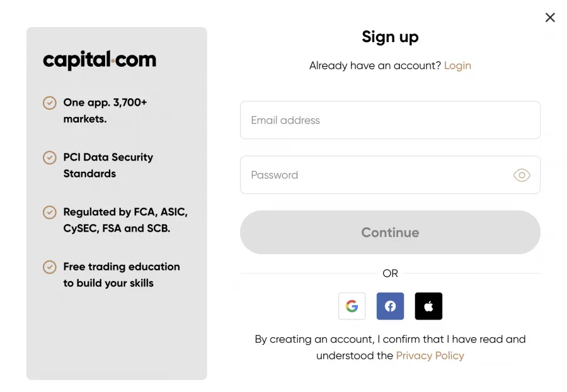Click the checkmark next to 'Free trading education'
The image size is (567, 392).
pos(50,267)
